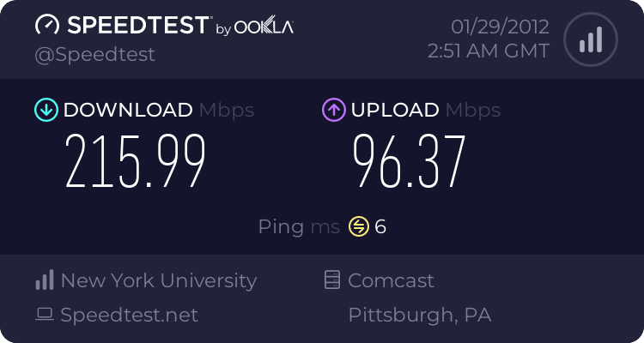Click the server bars icon beside New York University
Image resolution: width=644 pixels, height=343 pixels.
point(45,280)
